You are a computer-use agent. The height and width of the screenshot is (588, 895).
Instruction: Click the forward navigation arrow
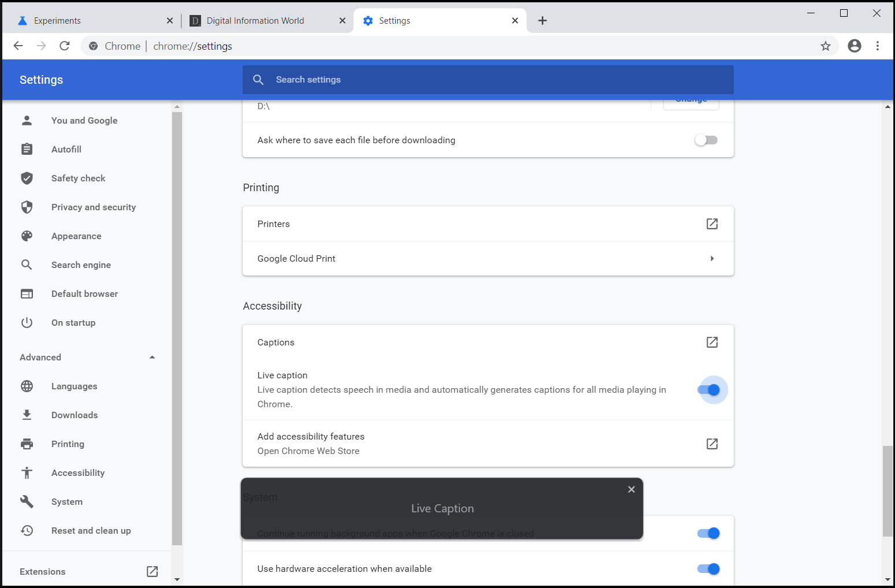click(x=41, y=46)
